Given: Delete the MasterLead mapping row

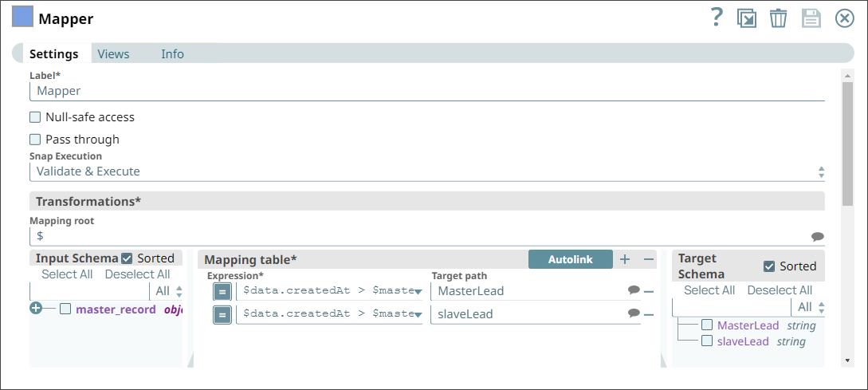Looking at the screenshot, I should click(x=650, y=291).
